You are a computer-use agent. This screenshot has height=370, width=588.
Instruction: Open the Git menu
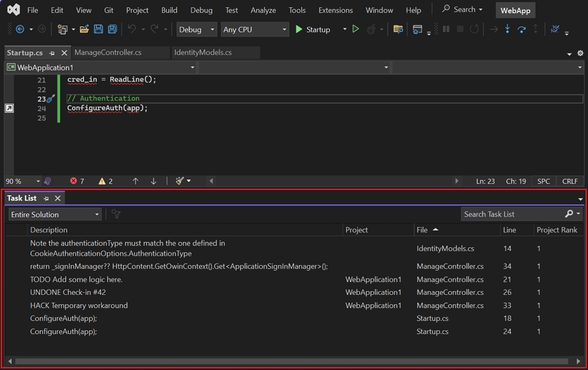[108, 10]
